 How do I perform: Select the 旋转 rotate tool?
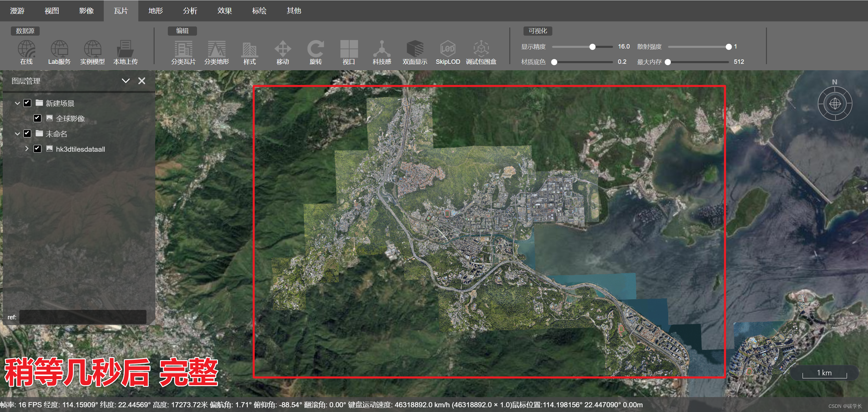click(x=316, y=53)
